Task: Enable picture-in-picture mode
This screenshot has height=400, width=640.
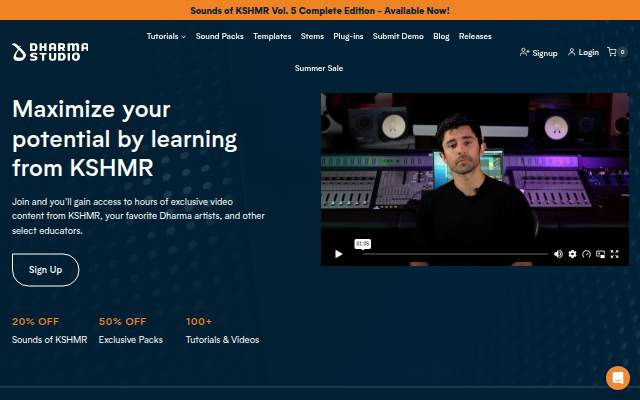Action: pyautogui.click(x=600, y=254)
